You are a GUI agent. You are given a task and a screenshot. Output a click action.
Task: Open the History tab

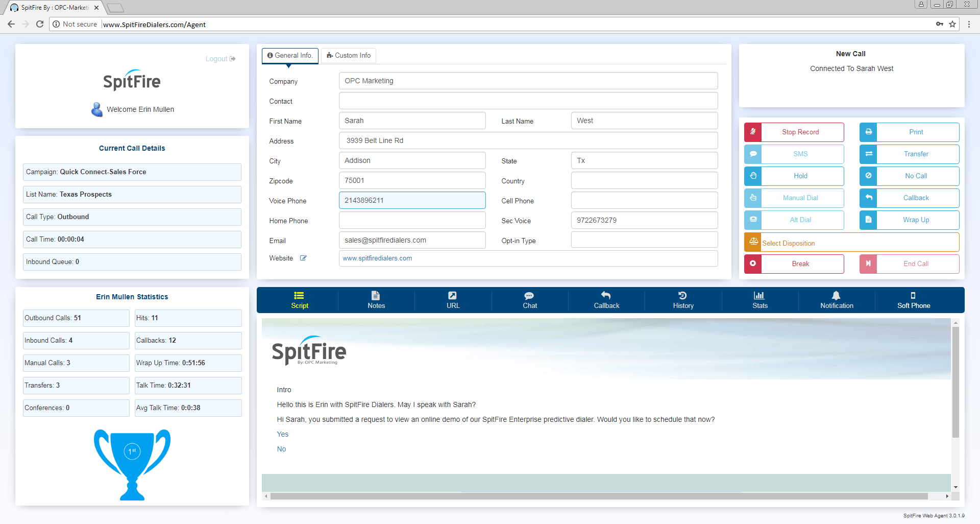click(683, 300)
